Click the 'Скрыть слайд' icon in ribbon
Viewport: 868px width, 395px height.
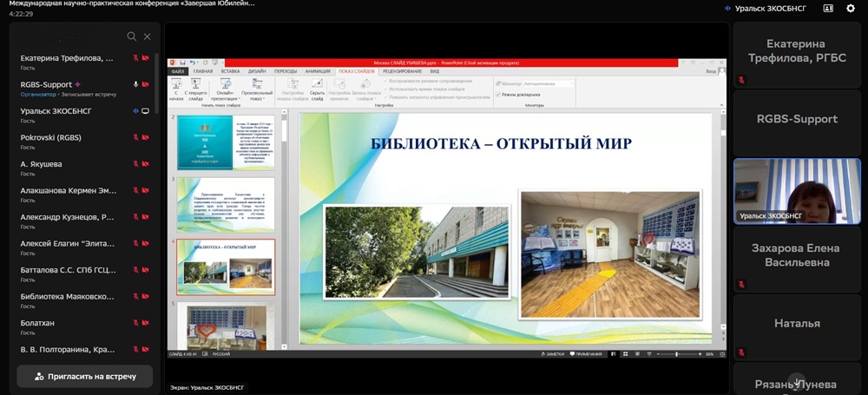317,85
